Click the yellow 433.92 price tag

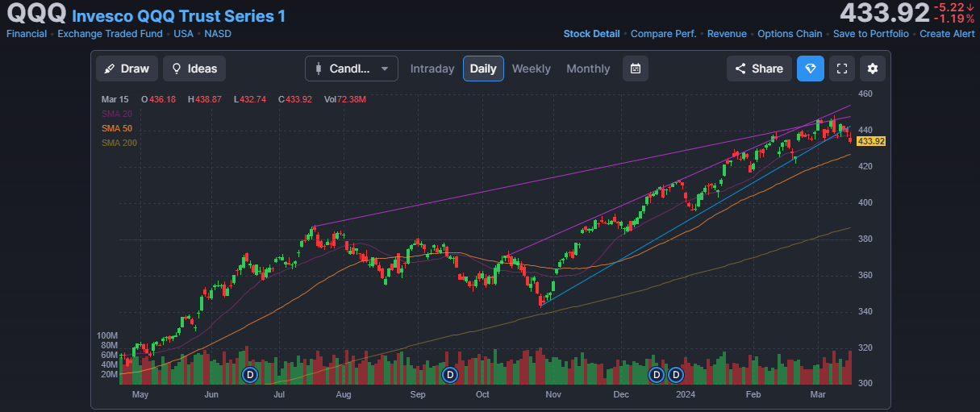(x=871, y=141)
